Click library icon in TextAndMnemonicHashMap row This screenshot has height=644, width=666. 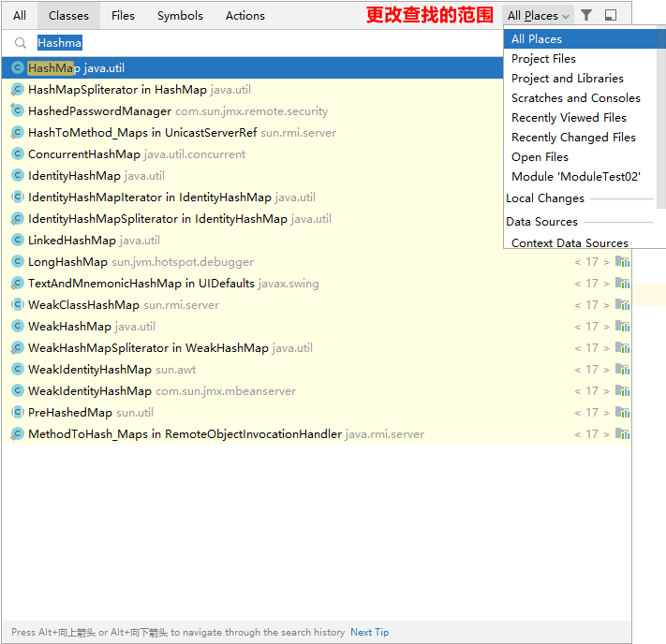(x=622, y=284)
